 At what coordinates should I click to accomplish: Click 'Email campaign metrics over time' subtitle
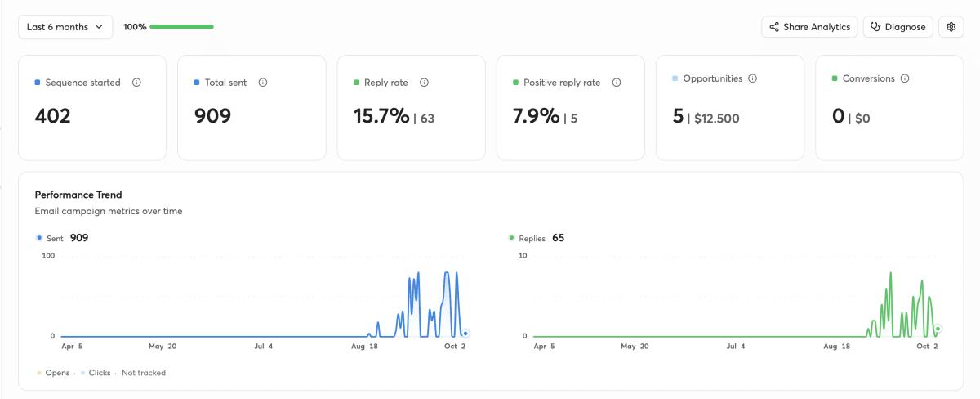pyautogui.click(x=109, y=211)
